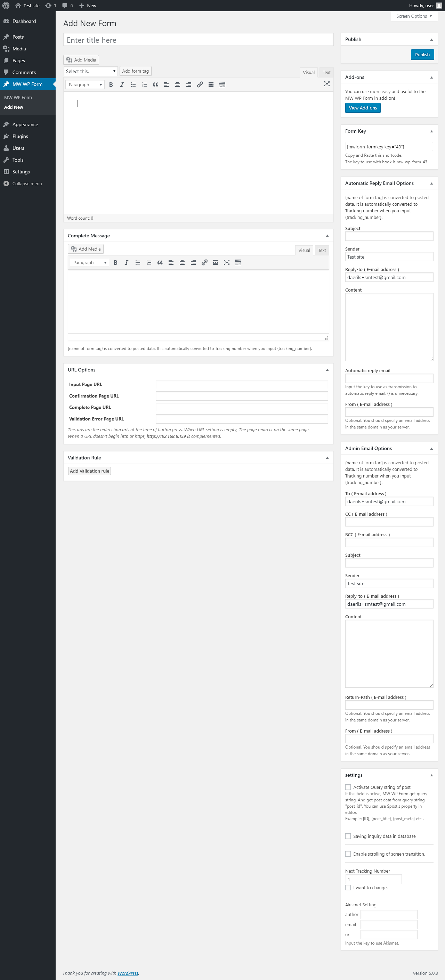Screen dimensions: 445x980
Task: Click the View Add-ons button
Action: [x=363, y=108]
